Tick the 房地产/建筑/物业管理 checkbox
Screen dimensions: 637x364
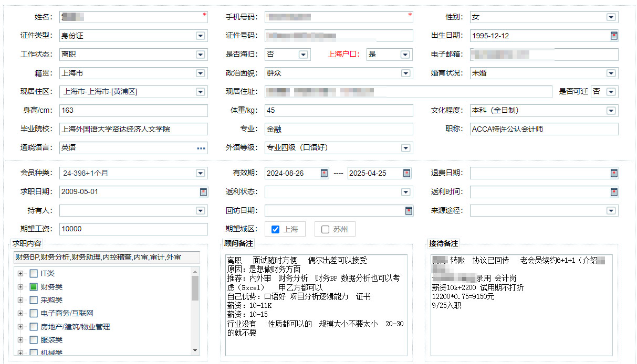tap(34, 327)
